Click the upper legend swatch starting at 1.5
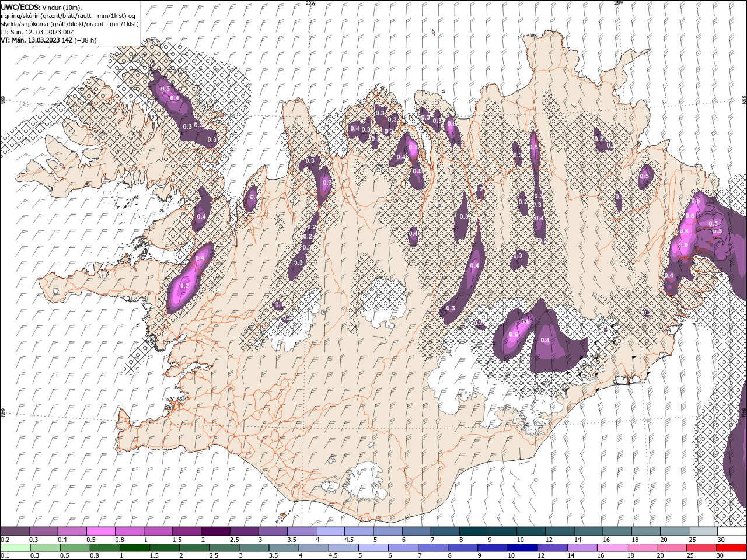 coord(186,531)
